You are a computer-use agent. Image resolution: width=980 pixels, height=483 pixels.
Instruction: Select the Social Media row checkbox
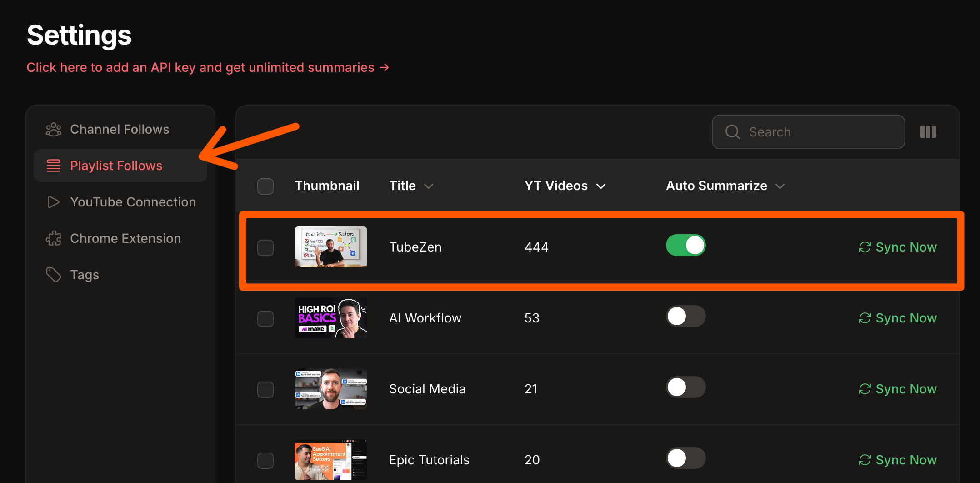265,390
